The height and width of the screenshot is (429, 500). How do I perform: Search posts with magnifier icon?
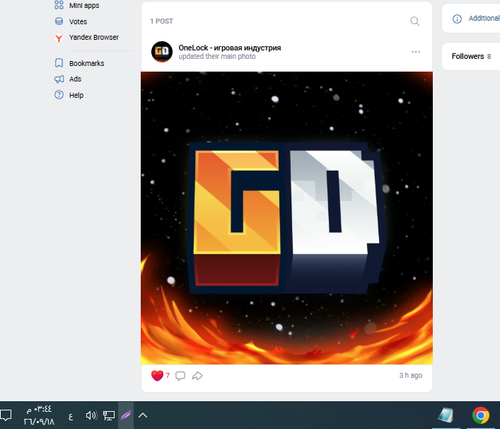[x=415, y=21]
